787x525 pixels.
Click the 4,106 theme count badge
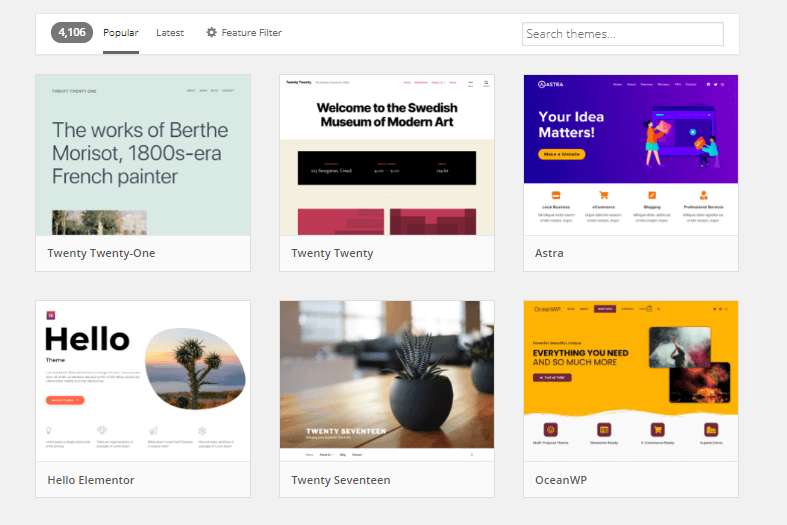pos(72,33)
